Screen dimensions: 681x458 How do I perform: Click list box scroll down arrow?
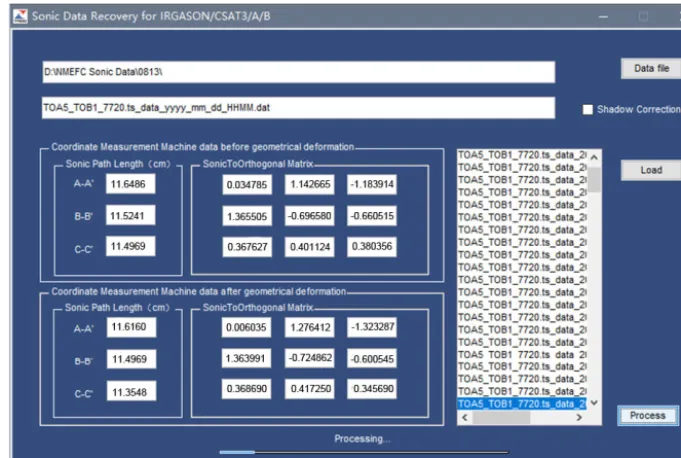594,403
